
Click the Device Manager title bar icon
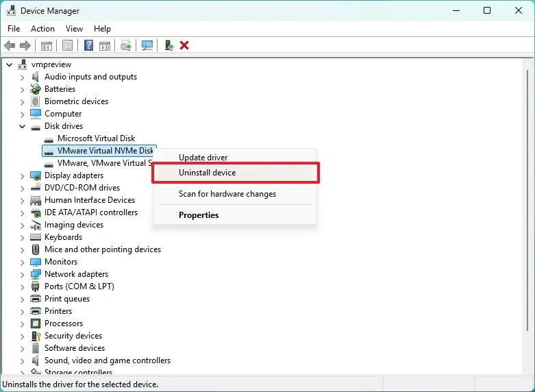click(11, 10)
